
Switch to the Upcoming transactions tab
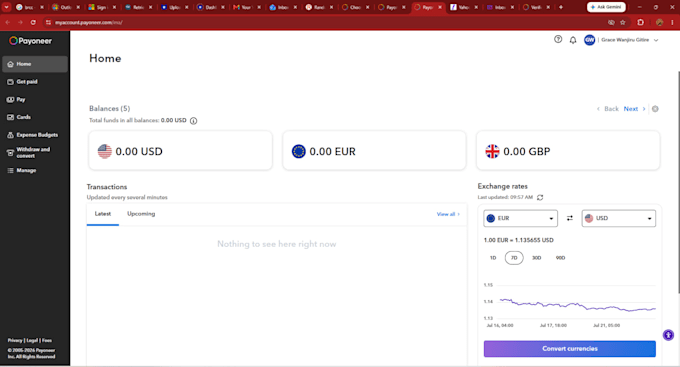point(141,214)
